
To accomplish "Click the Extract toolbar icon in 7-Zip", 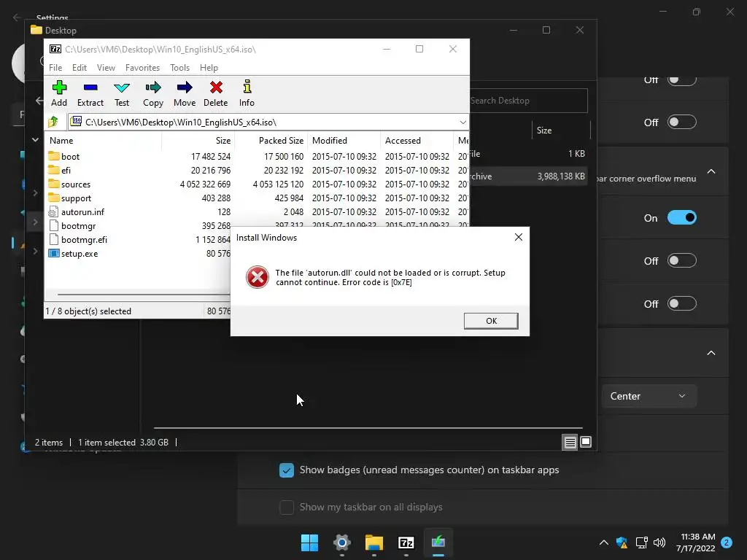I will coord(90,93).
